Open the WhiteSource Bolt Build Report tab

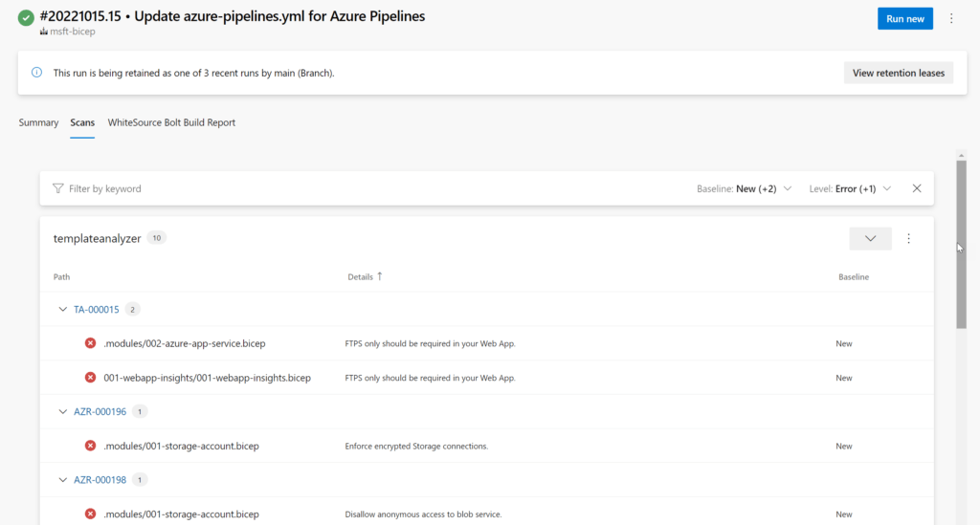coord(171,122)
